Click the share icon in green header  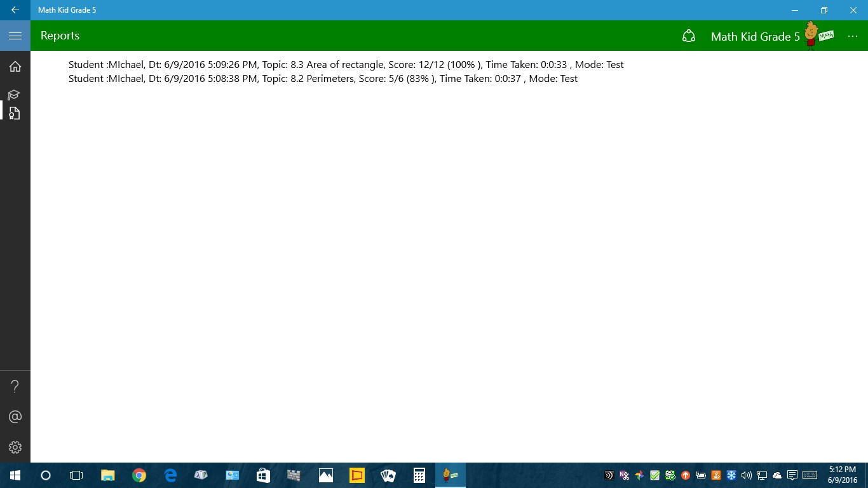pos(689,36)
